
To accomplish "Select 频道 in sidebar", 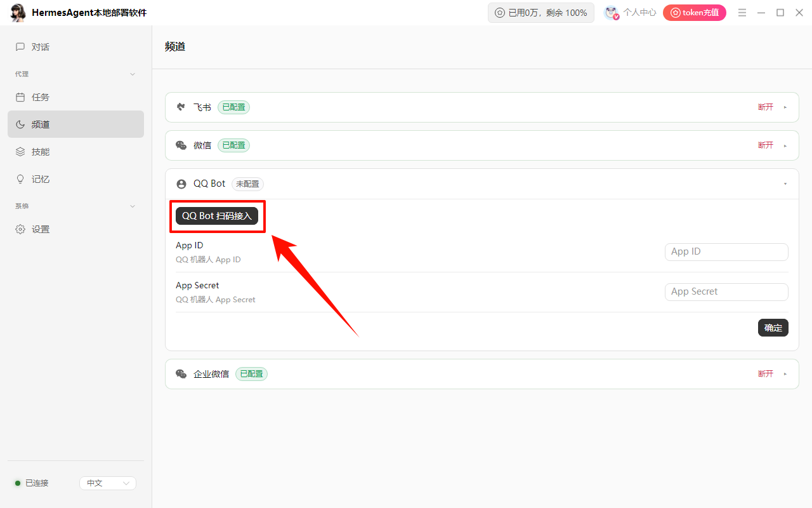I will (x=75, y=124).
